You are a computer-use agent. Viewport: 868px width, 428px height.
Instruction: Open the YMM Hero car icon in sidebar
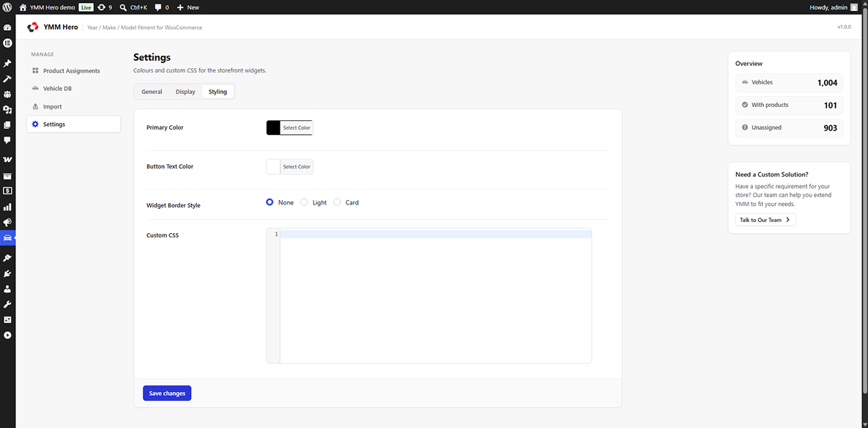pos(8,238)
